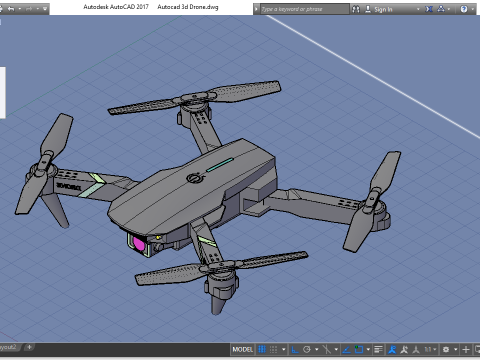This screenshot has width=480, height=360.
Task: Open the Help question mark icon
Action: pyautogui.click(x=464, y=9)
